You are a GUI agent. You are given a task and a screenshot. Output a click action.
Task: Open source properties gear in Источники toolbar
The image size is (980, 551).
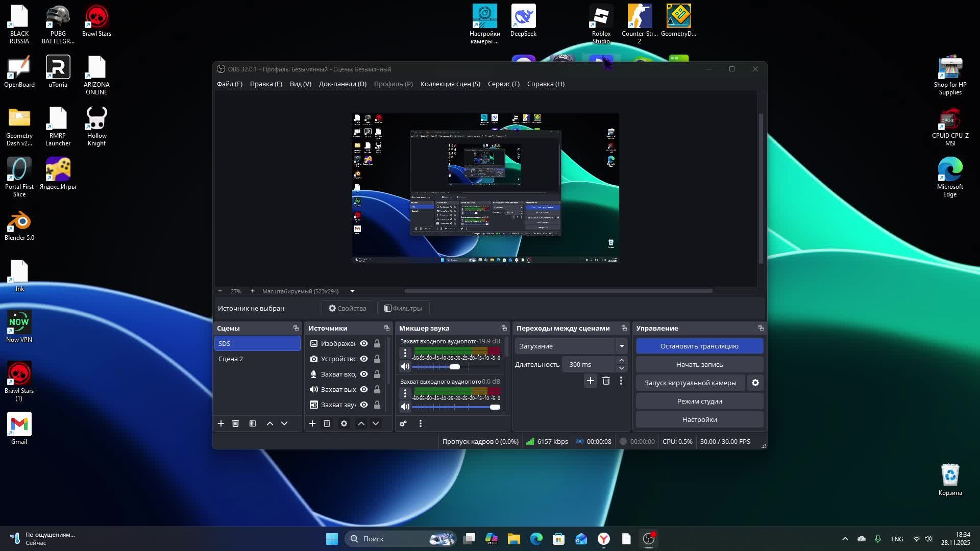tap(344, 423)
